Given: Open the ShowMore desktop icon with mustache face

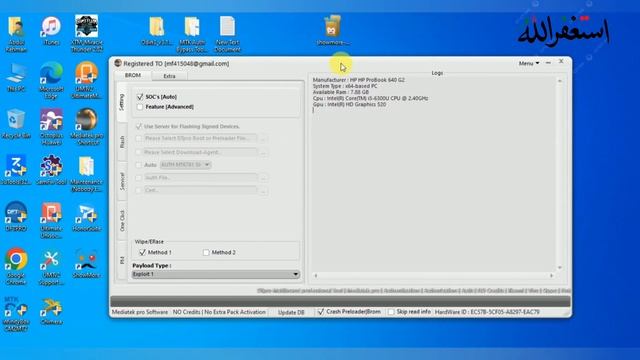Looking at the screenshot, I should tap(87, 263).
